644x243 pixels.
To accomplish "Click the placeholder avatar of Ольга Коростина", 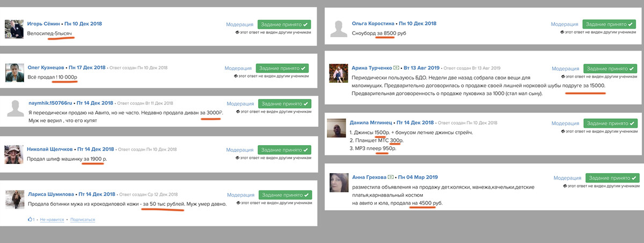I will 339,28.
